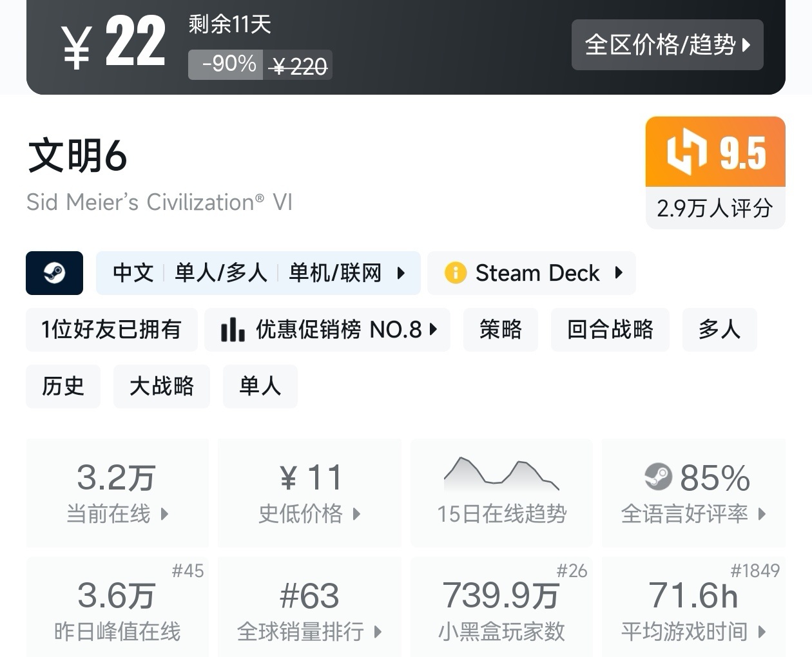Screen dimensions: 812x657
Task: Click the Steam platform logo icon
Action: 54,273
